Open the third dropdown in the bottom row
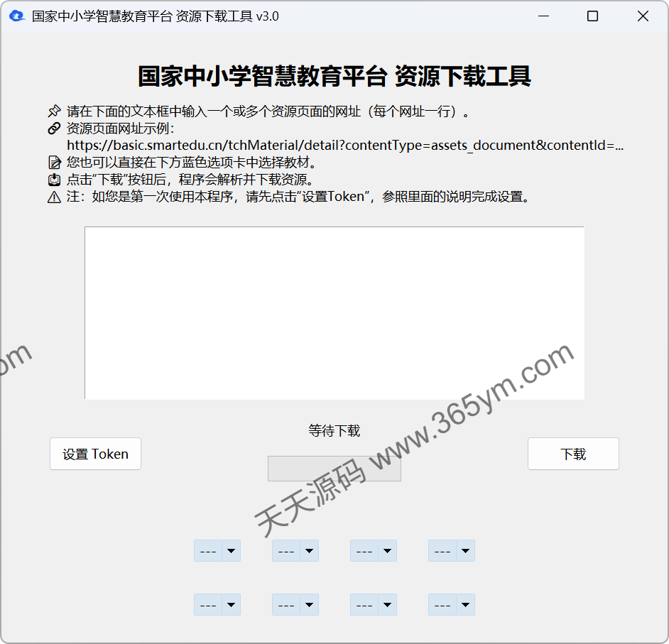 point(373,604)
